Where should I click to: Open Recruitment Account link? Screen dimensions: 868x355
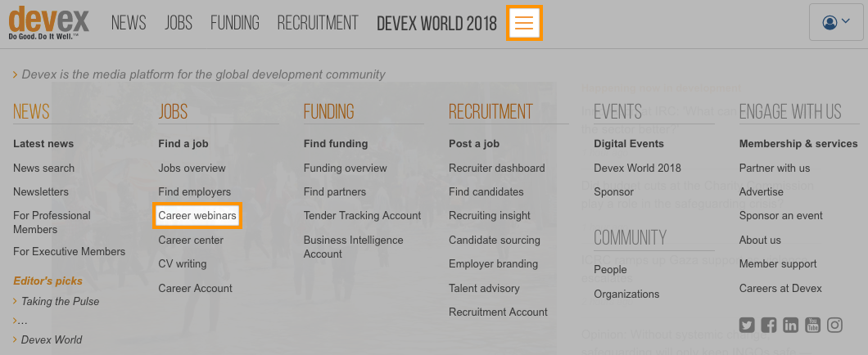[498, 312]
